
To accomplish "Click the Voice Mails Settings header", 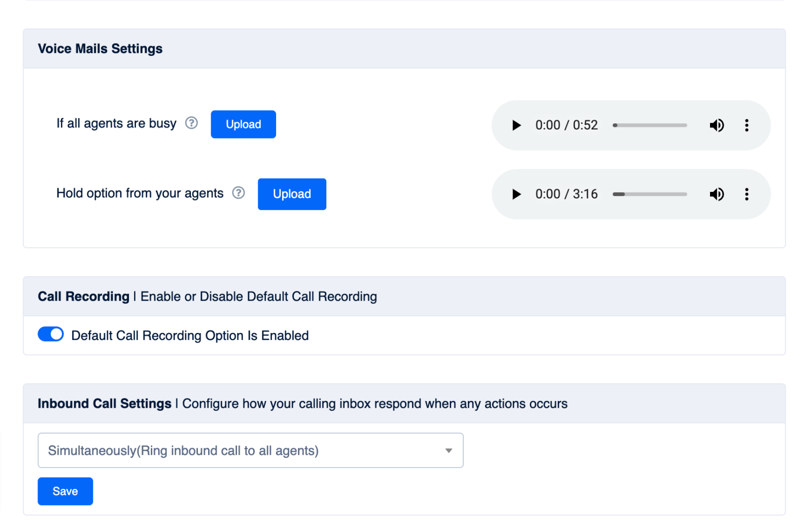I will [99, 48].
